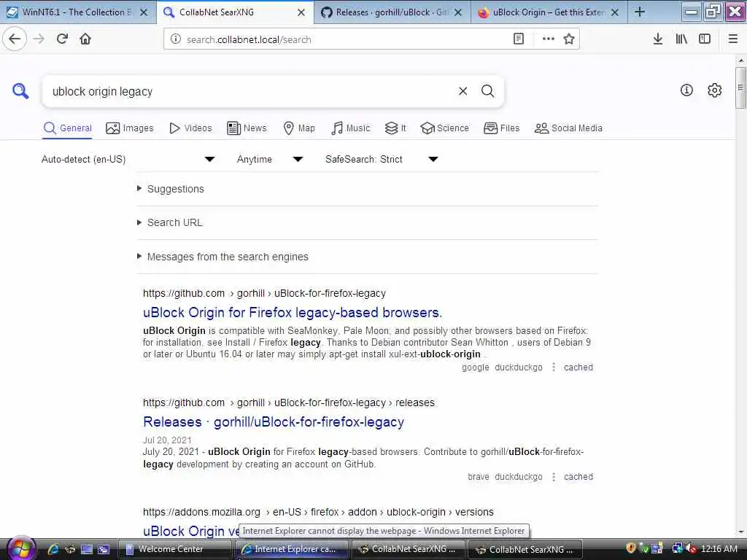Open the language Auto-detect dropdown
The width and height of the screenshot is (747, 560).
point(128,159)
